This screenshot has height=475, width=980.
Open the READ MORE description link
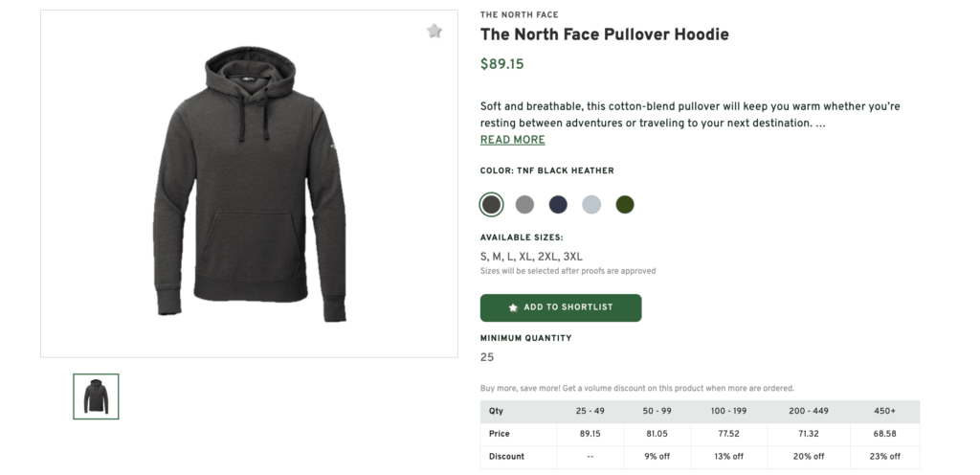coord(512,140)
